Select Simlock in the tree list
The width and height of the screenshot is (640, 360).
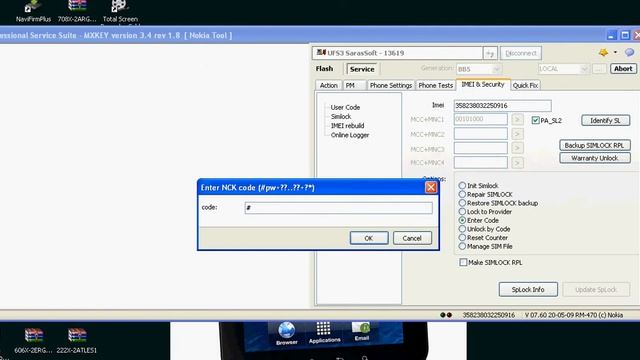tap(341, 116)
